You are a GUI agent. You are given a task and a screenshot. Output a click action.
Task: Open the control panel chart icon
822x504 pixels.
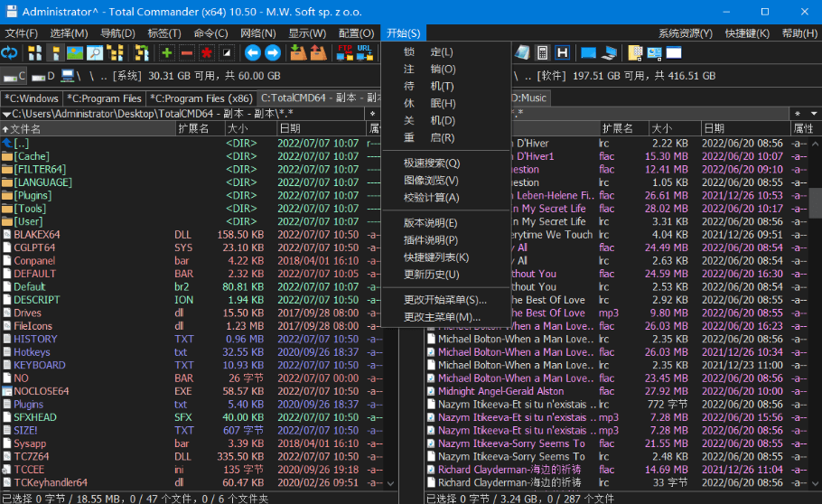(x=654, y=53)
